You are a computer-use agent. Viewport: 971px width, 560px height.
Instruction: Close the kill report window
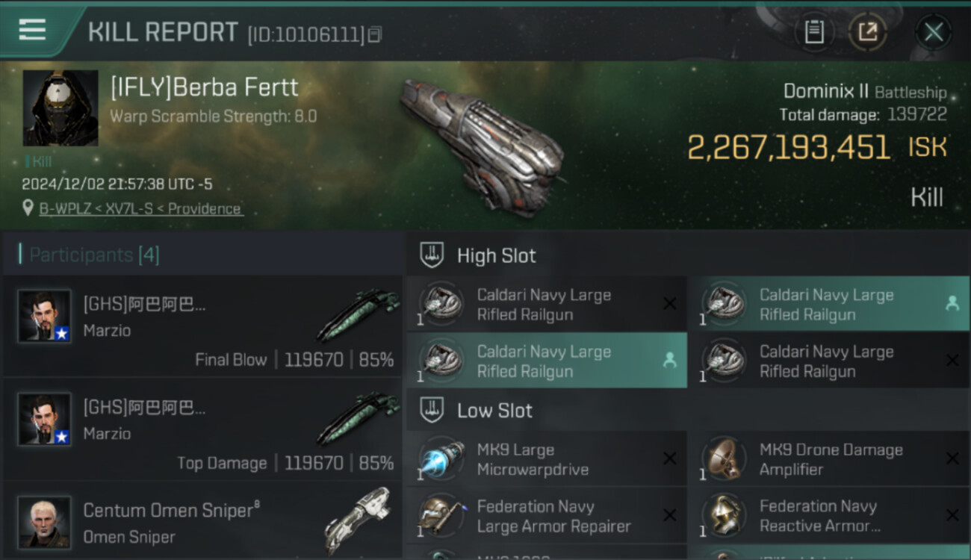[934, 32]
